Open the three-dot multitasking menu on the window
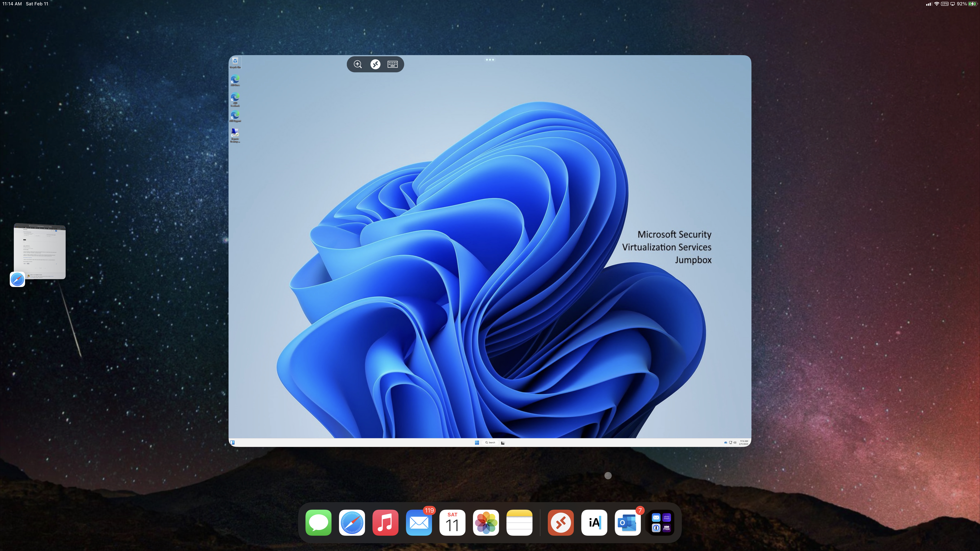 click(x=490, y=60)
